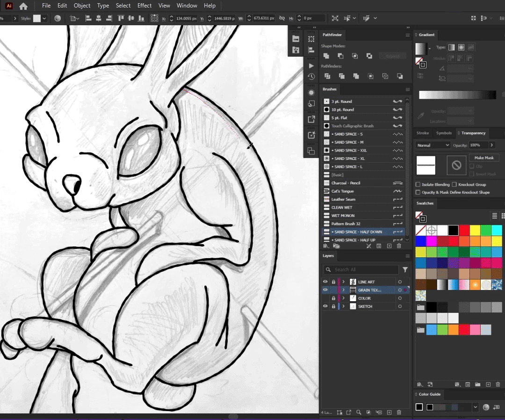Open the Window menu
505x420 pixels.
coord(187,6)
